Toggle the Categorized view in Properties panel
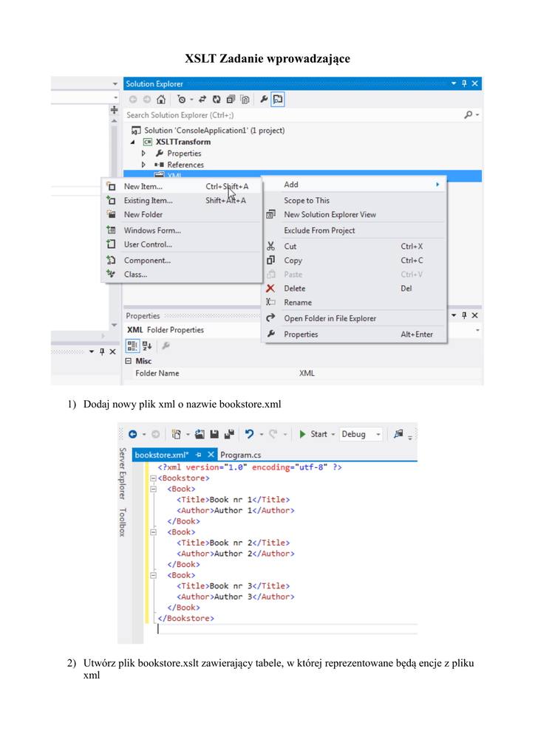Screen dimensions: 535x756 (132, 346)
